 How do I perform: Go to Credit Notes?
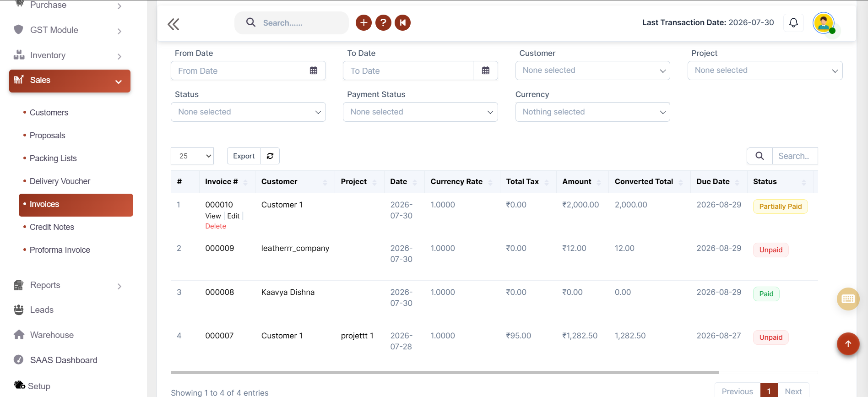click(x=52, y=227)
